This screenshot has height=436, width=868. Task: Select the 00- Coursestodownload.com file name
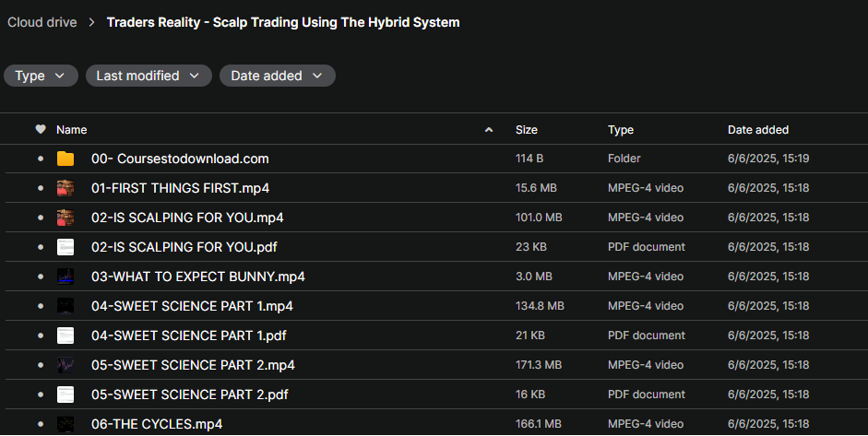(x=180, y=159)
